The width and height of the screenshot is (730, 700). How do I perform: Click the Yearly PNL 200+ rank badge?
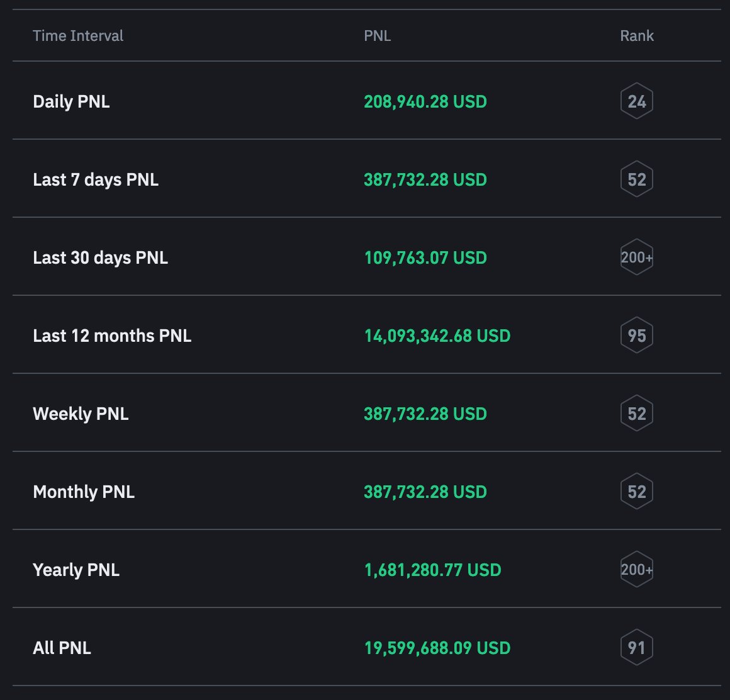tap(636, 570)
